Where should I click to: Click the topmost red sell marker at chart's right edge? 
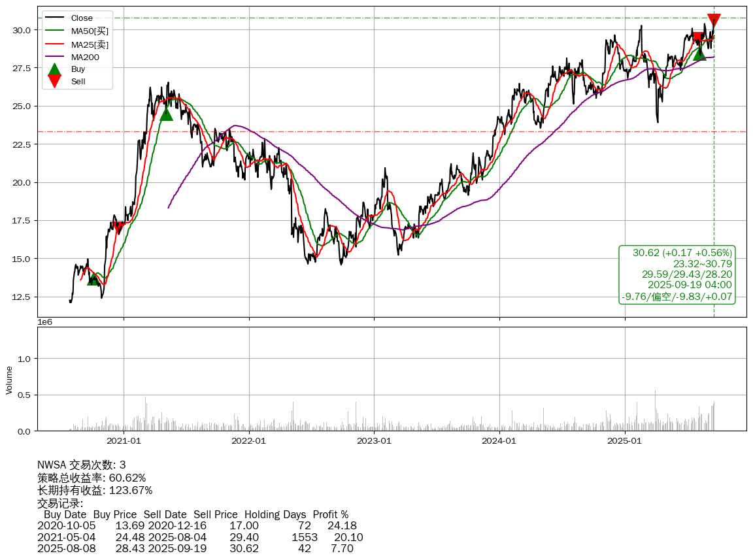point(714,20)
